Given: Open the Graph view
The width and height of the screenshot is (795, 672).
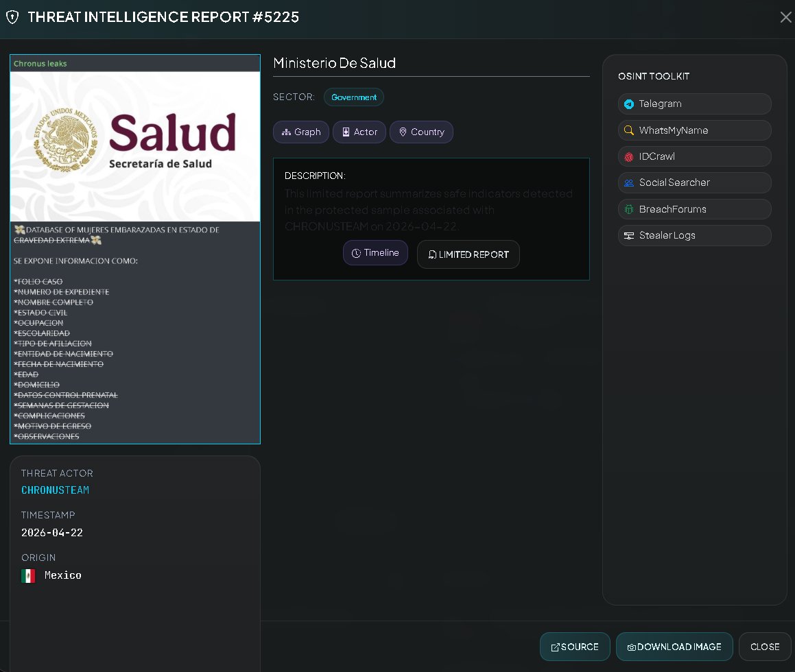Looking at the screenshot, I should click(x=301, y=132).
